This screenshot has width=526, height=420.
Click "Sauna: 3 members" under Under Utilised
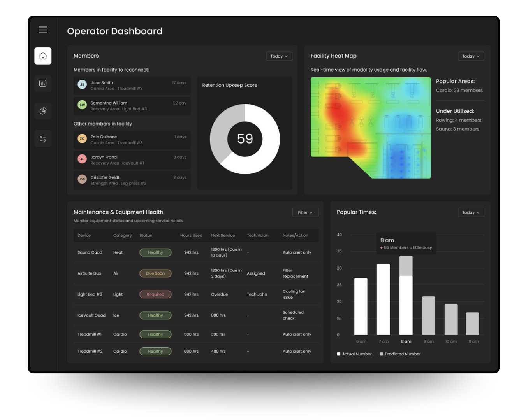pos(458,129)
